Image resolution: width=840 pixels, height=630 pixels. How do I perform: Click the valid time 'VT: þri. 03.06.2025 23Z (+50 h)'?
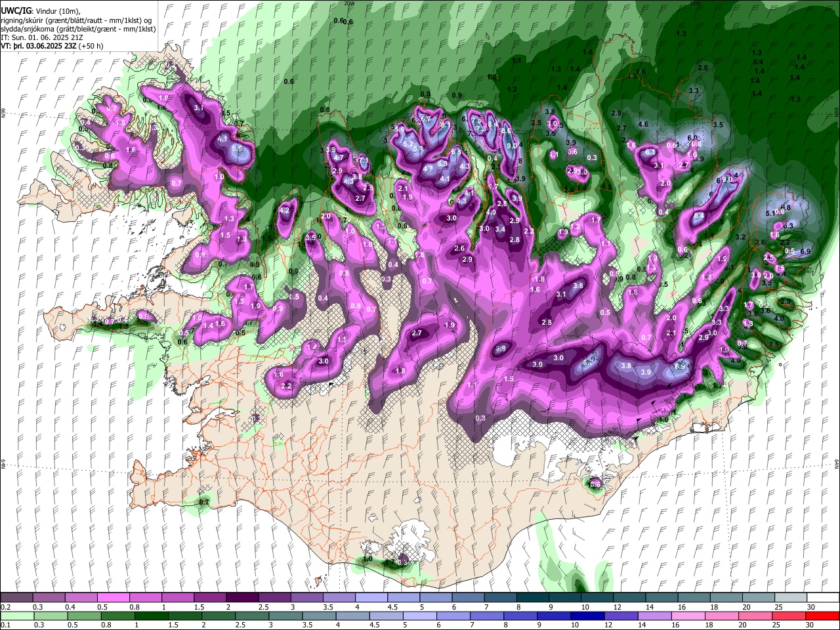point(53,46)
